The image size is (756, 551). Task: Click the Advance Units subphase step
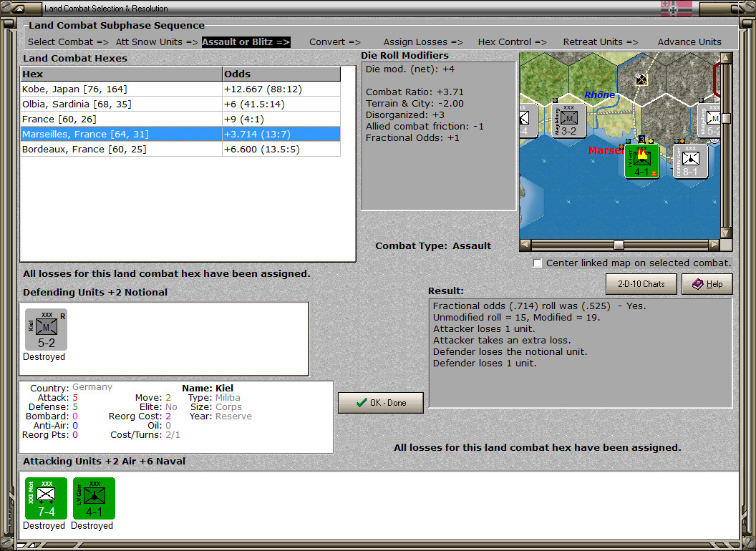coord(689,42)
